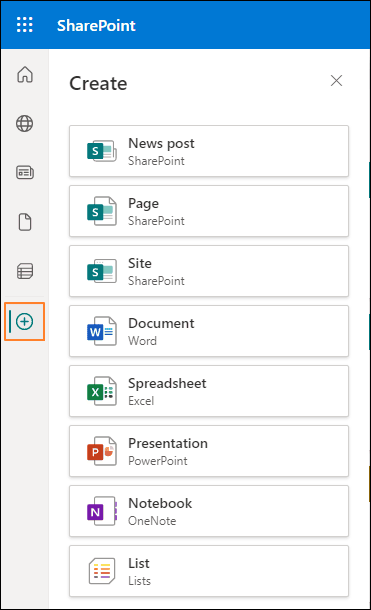Viewport: 371px width, 610px height.
Task: Create a new PowerPoint Presentation
Action: pyautogui.click(x=209, y=451)
